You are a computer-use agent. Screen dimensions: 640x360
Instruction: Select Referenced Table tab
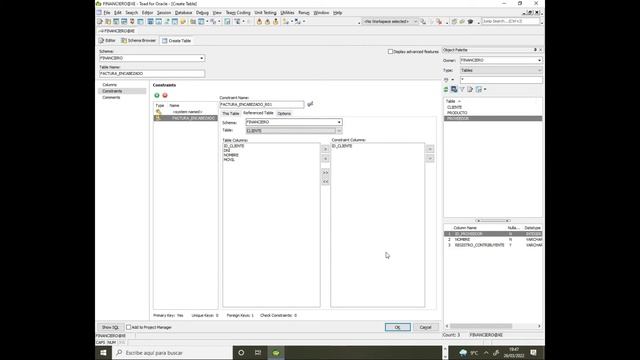[x=258, y=113]
